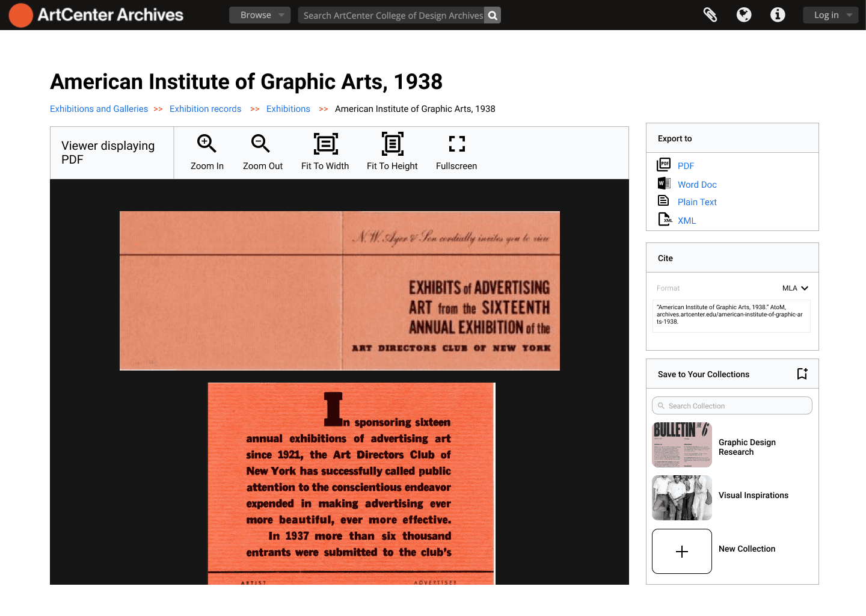Navigate to the Exhibitions breadcrumb
This screenshot has width=866, height=616.
point(288,109)
